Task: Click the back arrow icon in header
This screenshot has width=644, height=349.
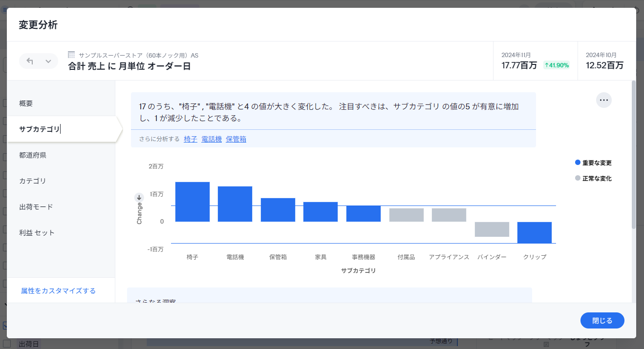Action: [30, 61]
